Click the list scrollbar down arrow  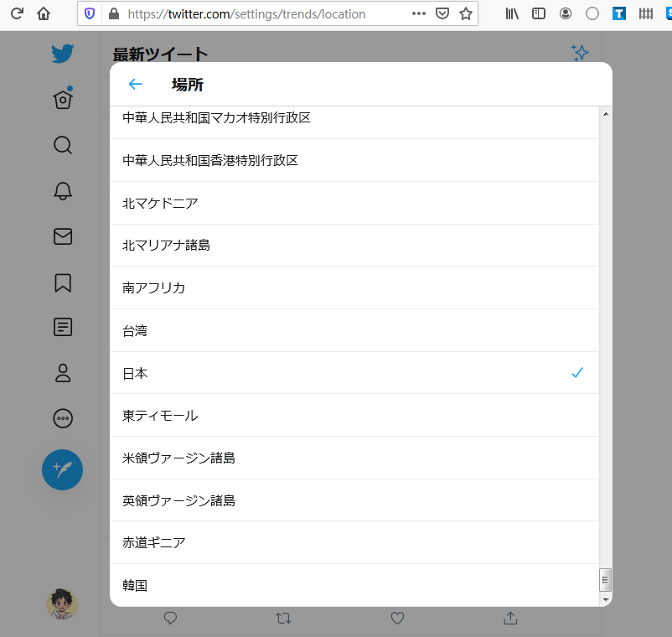pos(606,600)
